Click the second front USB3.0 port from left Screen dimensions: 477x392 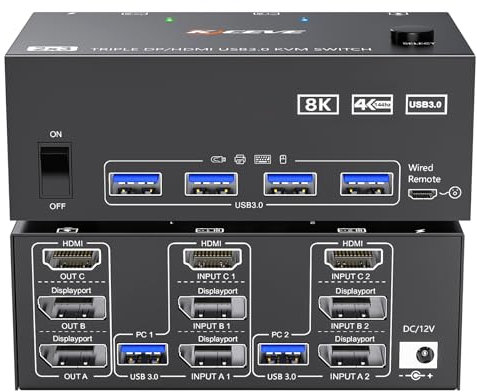[211, 184]
